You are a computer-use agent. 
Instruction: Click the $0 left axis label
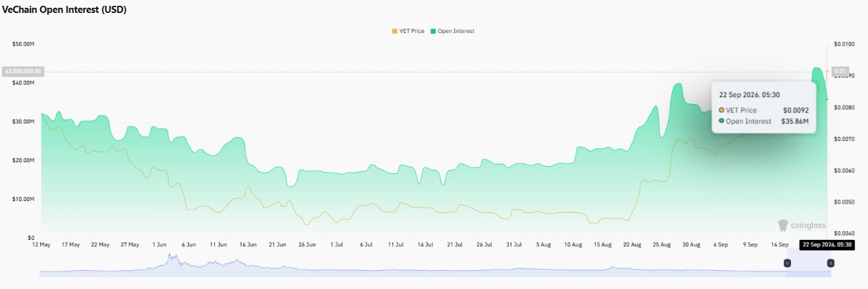pos(31,238)
